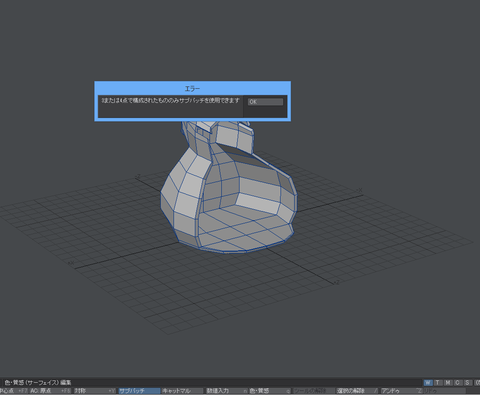Image resolution: width=480 pixels, height=395 pixels.
Task: Click the アンドゥ undo button
Action: (401, 391)
